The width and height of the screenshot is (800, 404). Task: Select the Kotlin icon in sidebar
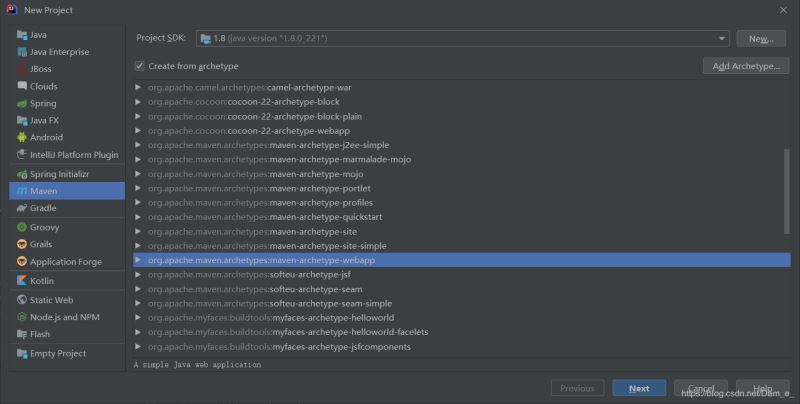[21, 281]
